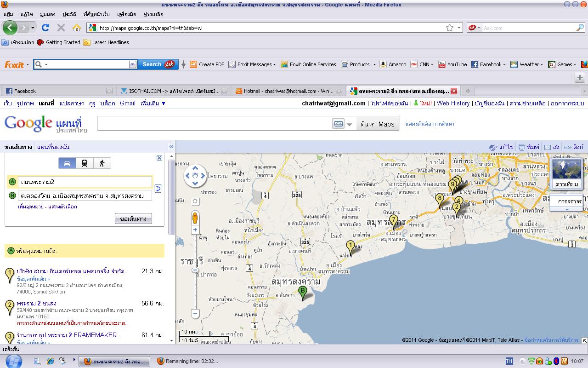This screenshot has height=368, width=588.
Task: Zoom in with the plus button
Action: [x=195, y=230]
